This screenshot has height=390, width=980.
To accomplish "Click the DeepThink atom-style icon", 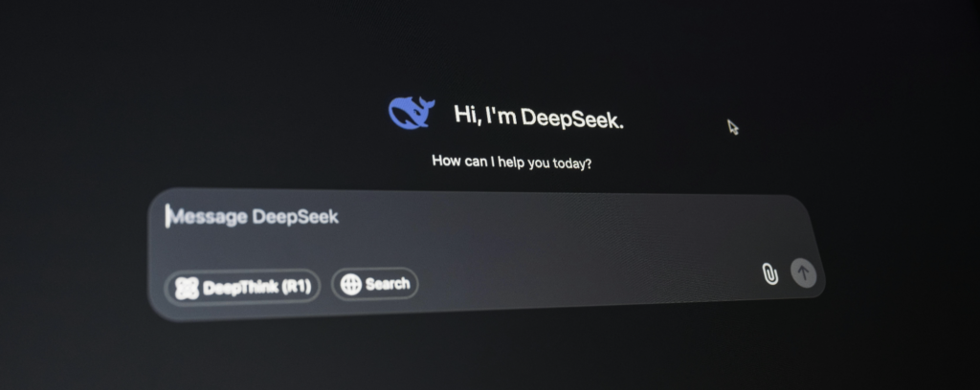I will [187, 289].
